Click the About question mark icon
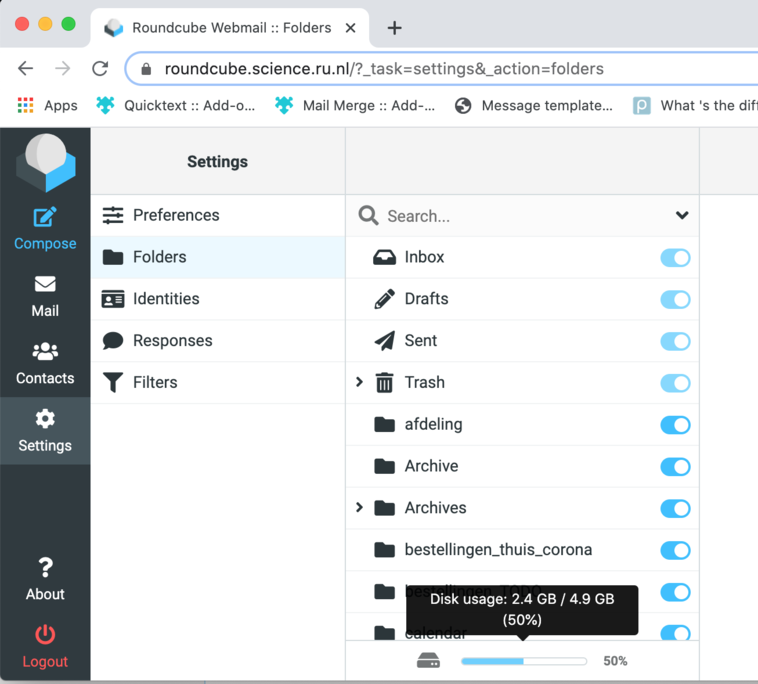The height and width of the screenshot is (684, 758). (x=45, y=568)
